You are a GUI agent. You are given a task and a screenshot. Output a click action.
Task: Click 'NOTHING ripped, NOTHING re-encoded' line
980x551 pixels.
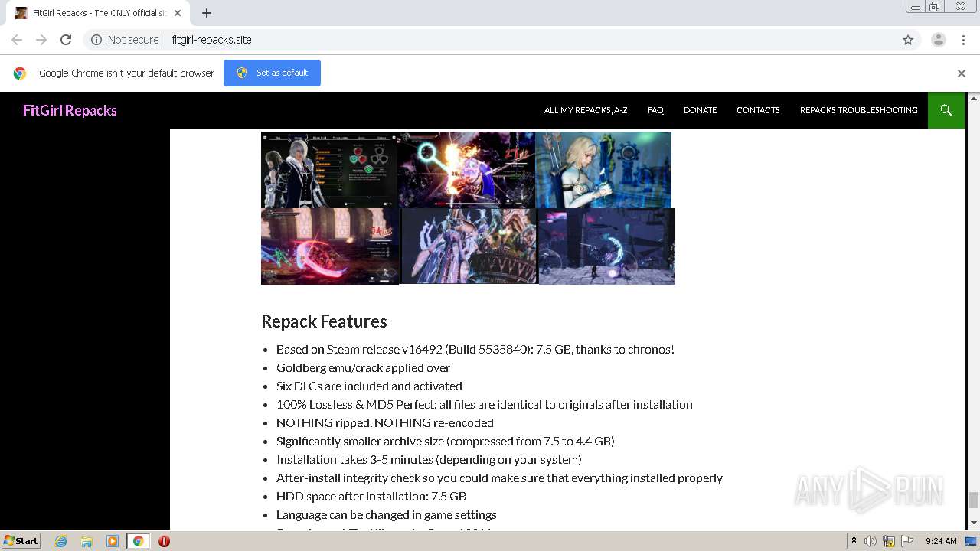385,423
